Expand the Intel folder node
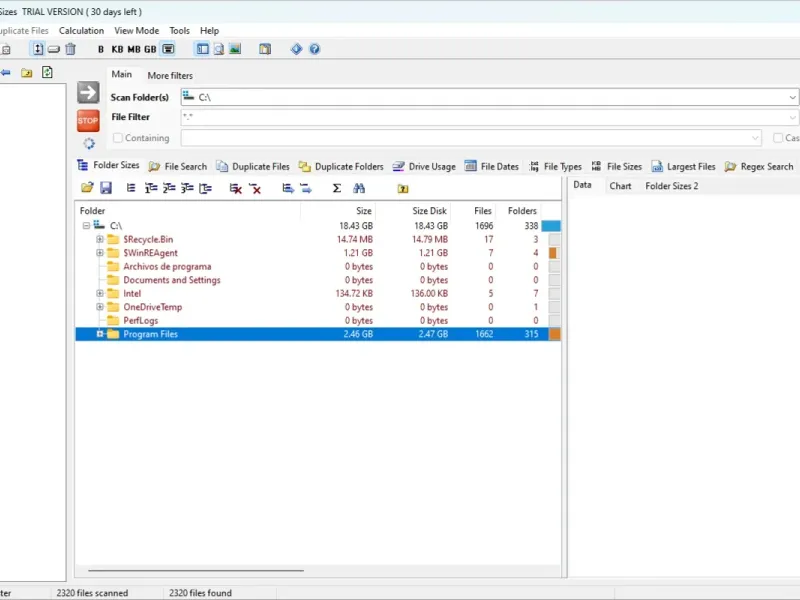The width and height of the screenshot is (800, 600). click(100, 293)
